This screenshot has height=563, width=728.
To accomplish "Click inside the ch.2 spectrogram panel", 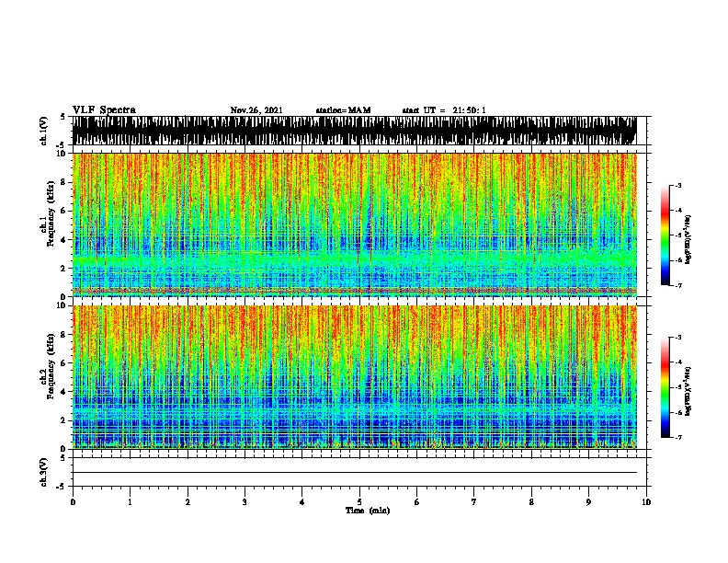I will 354,377.
